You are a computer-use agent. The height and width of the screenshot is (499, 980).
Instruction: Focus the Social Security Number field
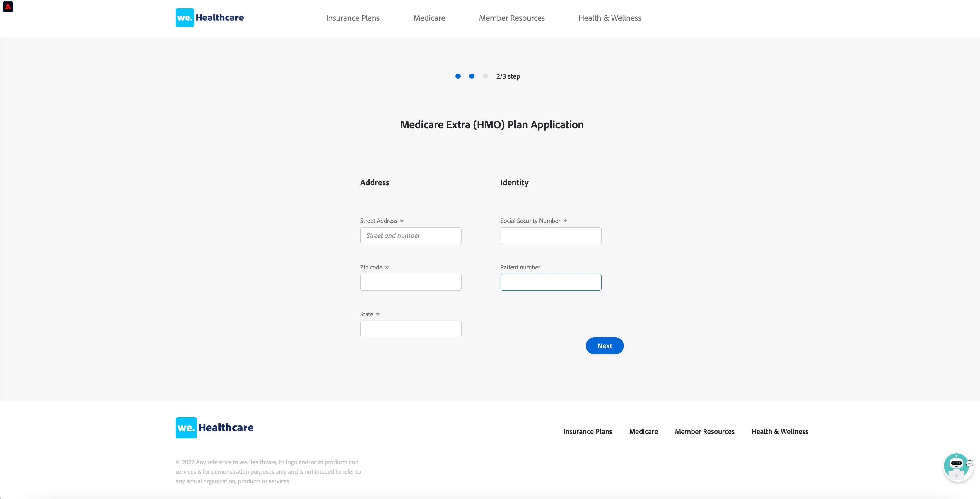pyautogui.click(x=551, y=235)
